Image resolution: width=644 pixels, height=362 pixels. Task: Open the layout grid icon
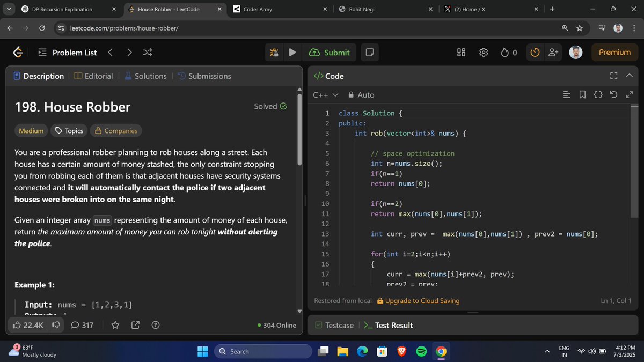[461, 53]
